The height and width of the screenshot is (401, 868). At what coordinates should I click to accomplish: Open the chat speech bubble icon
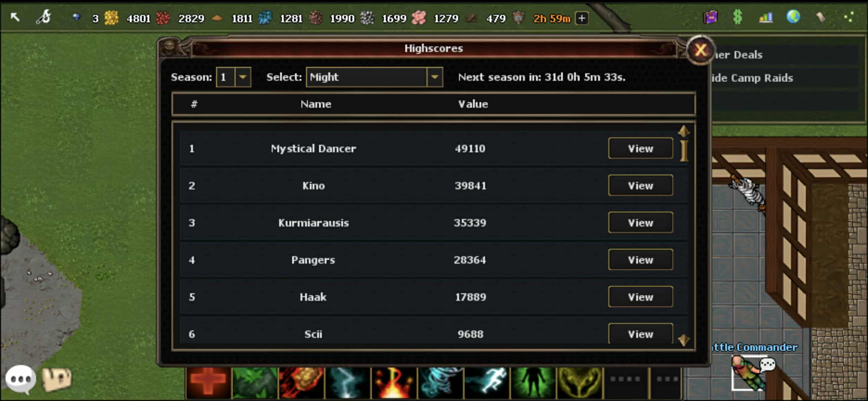21,379
